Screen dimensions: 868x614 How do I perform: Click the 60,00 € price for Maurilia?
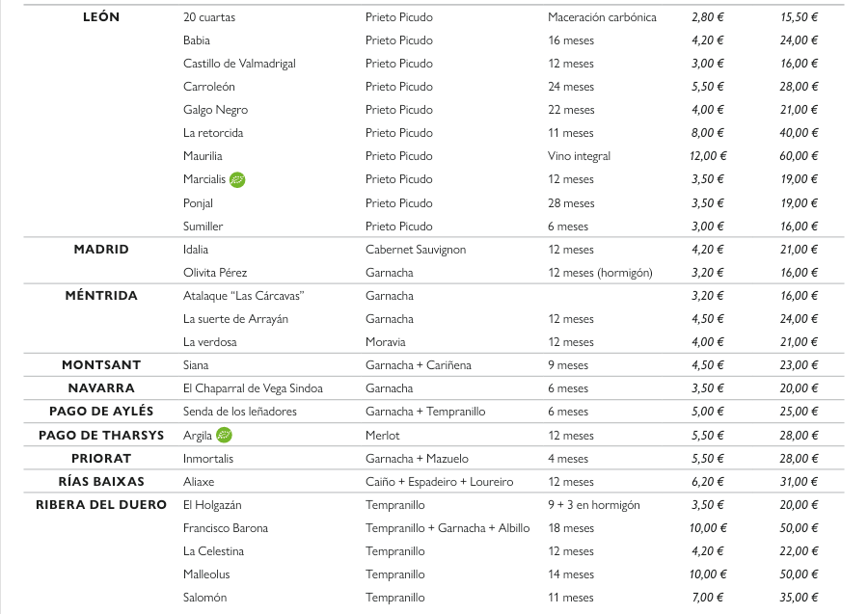pyautogui.click(x=799, y=156)
